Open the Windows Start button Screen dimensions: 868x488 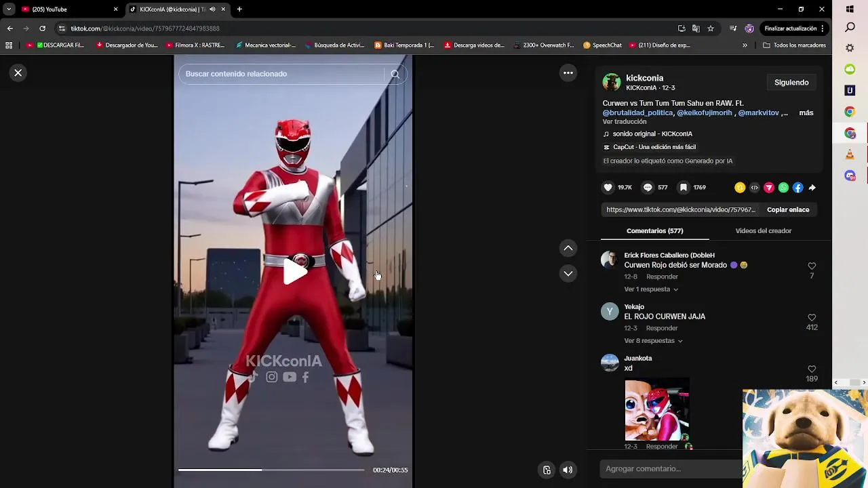click(850, 9)
